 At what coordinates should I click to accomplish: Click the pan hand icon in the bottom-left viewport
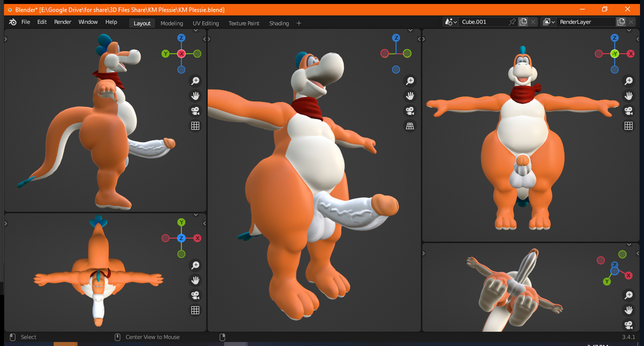click(x=195, y=281)
